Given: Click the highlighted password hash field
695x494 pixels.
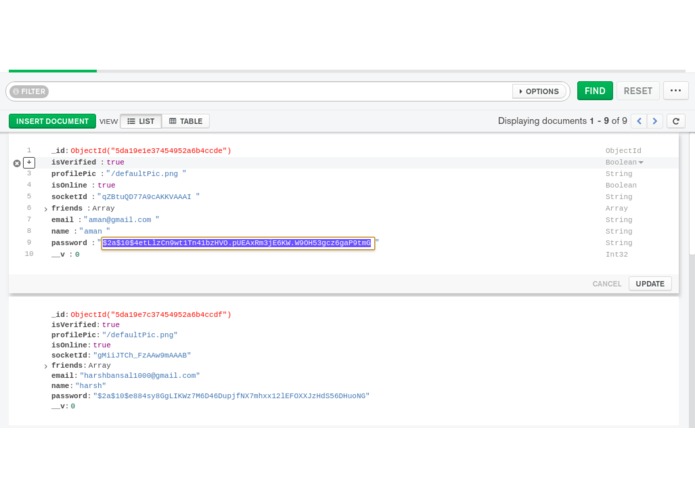Looking at the screenshot, I should (238, 243).
